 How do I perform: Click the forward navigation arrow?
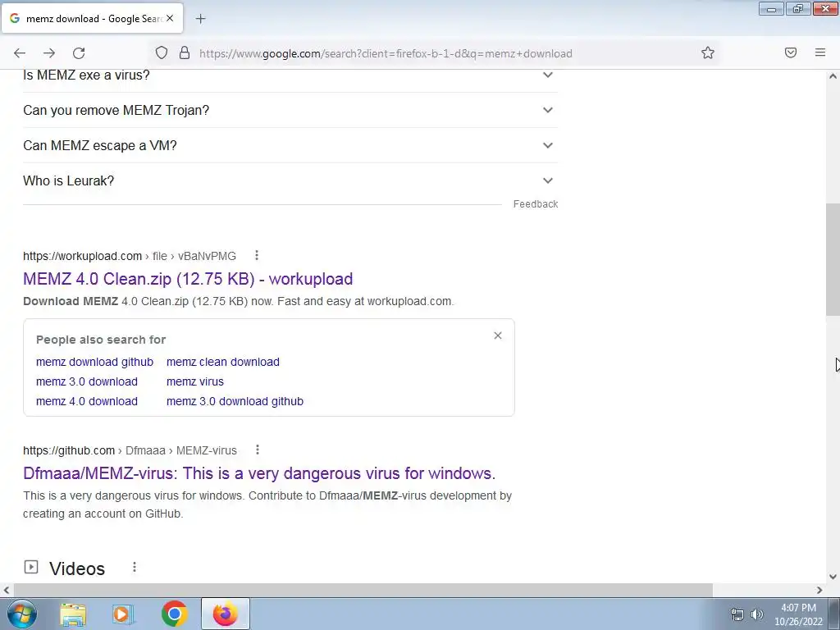coord(49,53)
